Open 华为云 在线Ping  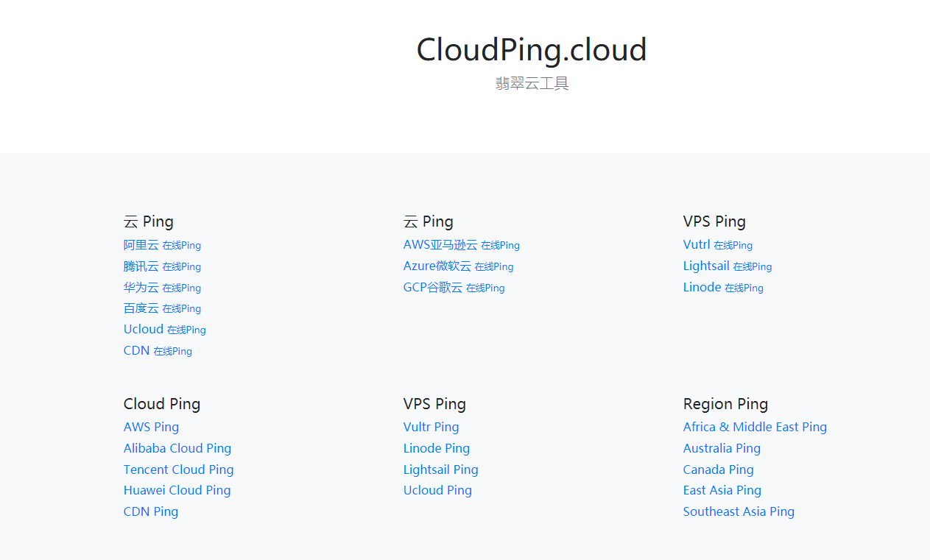point(162,288)
